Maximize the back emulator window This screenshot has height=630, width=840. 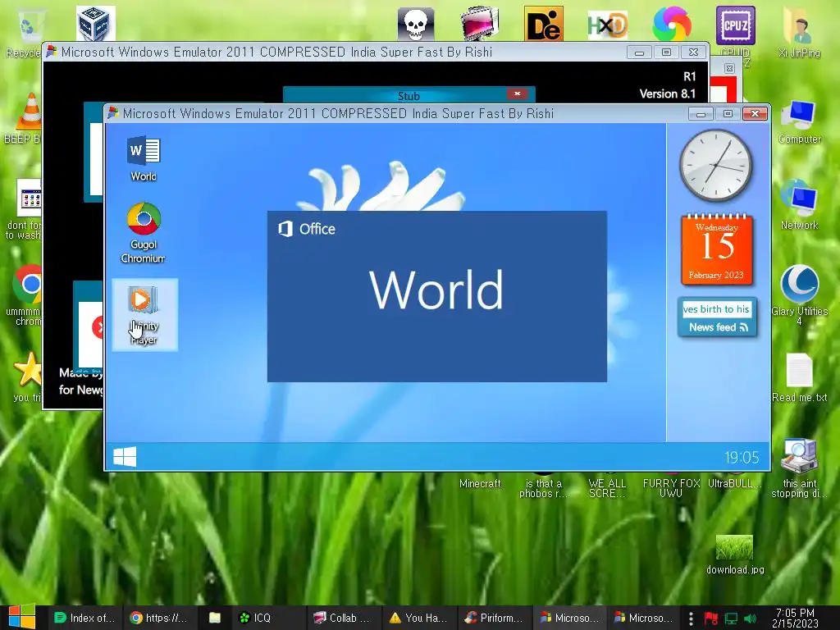click(666, 52)
